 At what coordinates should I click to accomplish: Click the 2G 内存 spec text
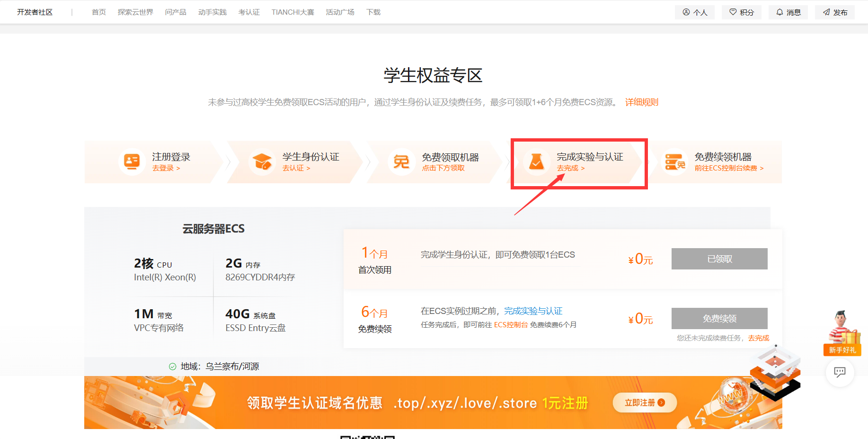(243, 263)
